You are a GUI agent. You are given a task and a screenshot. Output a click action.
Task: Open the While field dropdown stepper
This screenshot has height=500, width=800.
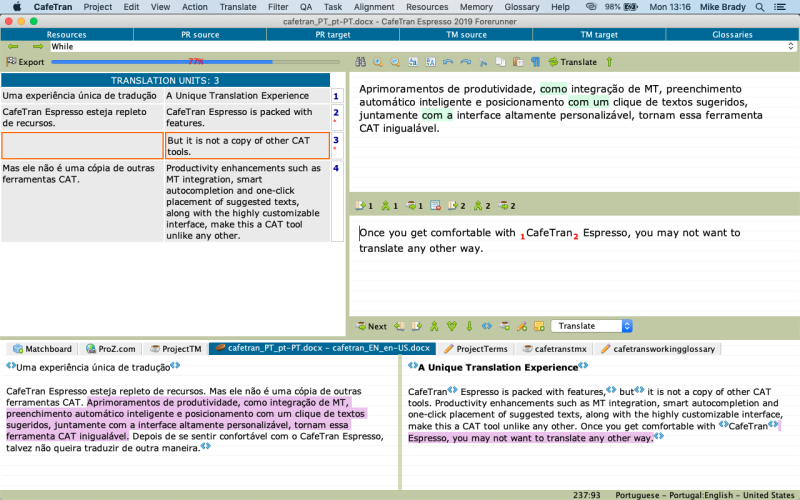[790, 46]
